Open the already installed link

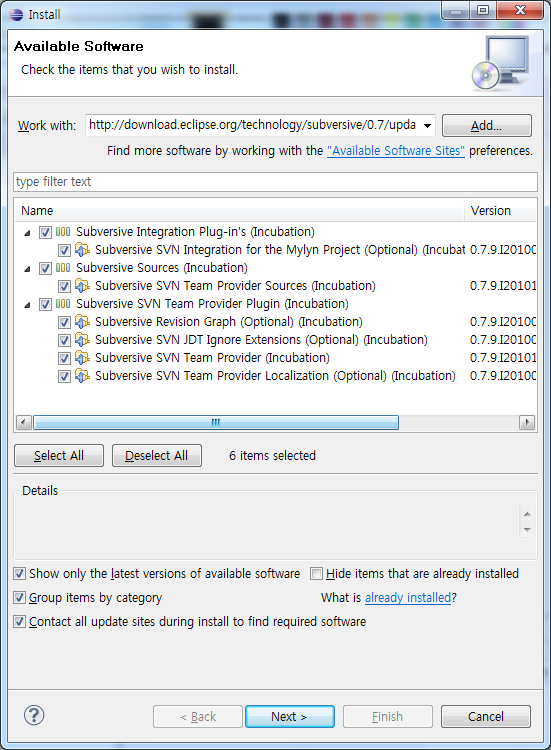click(x=408, y=597)
